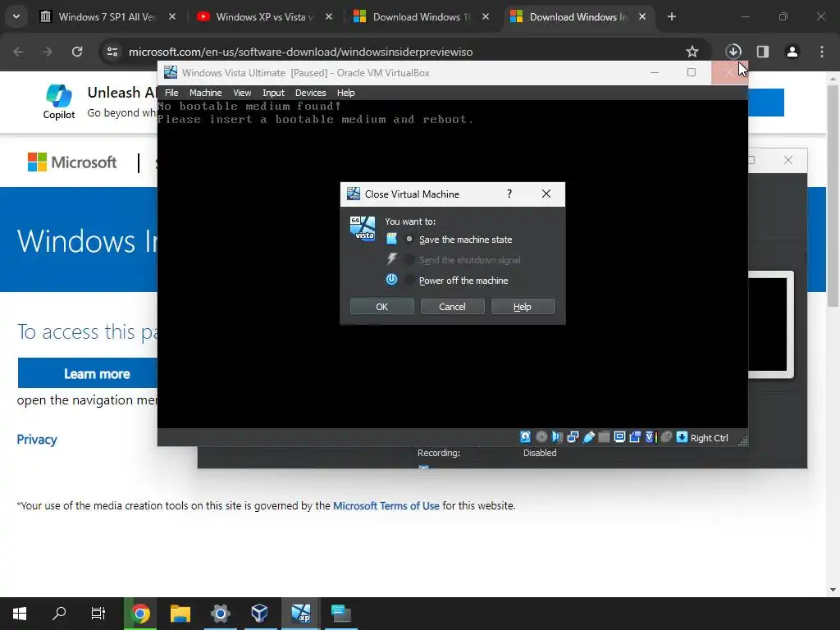Open Task View from the taskbar

coord(98,613)
